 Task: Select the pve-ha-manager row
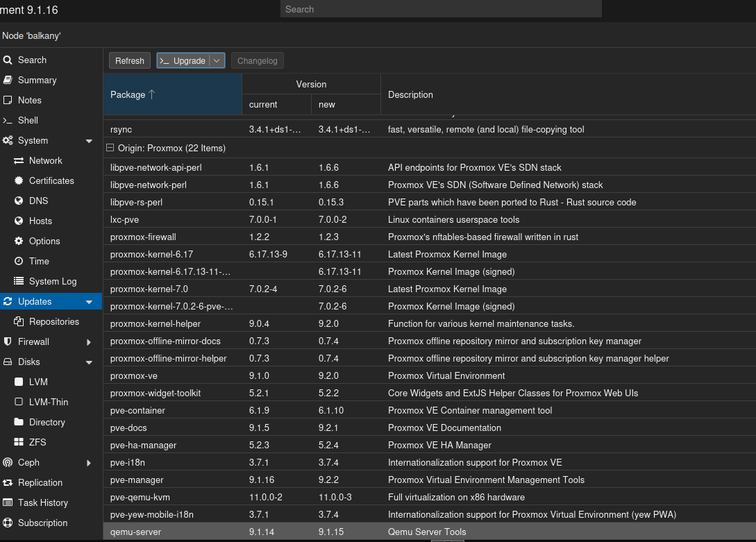tap(430, 445)
